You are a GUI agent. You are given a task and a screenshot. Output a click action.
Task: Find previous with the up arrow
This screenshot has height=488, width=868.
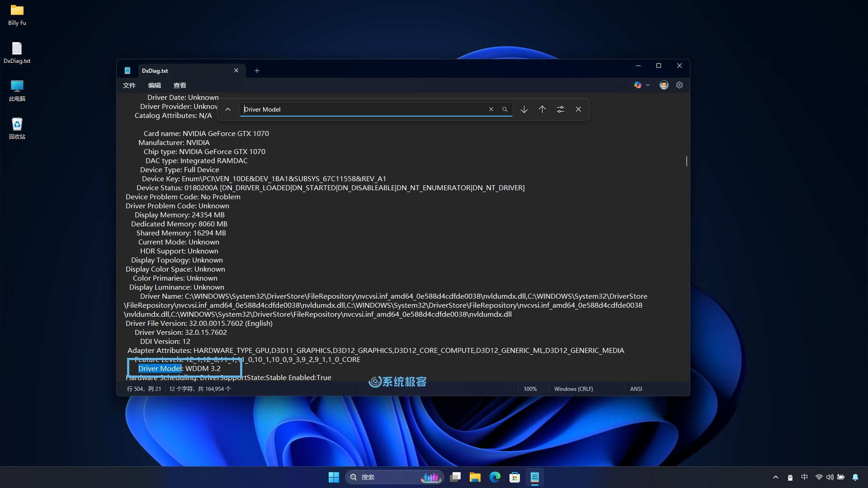(542, 109)
